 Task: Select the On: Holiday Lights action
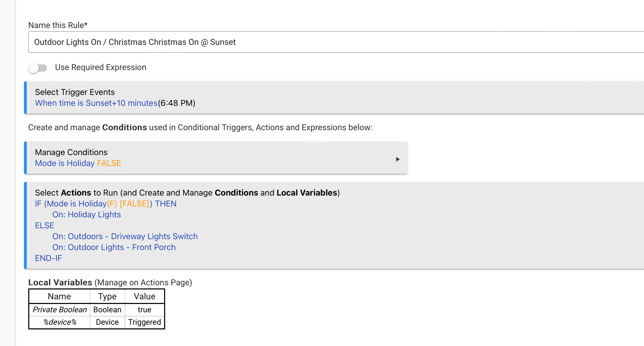pyautogui.click(x=87, y=214)
